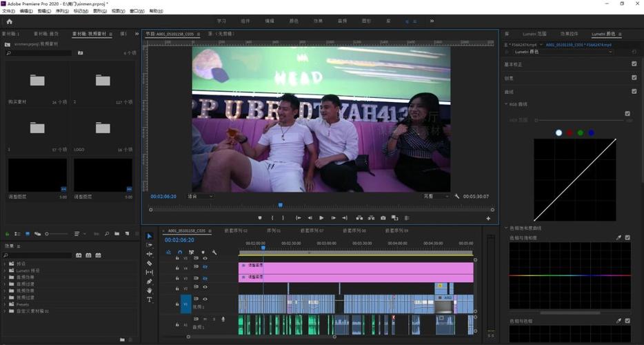Screen dimensions: 644x345
Task: Select the blue channel curve swatch
Action: pos(591,132)
